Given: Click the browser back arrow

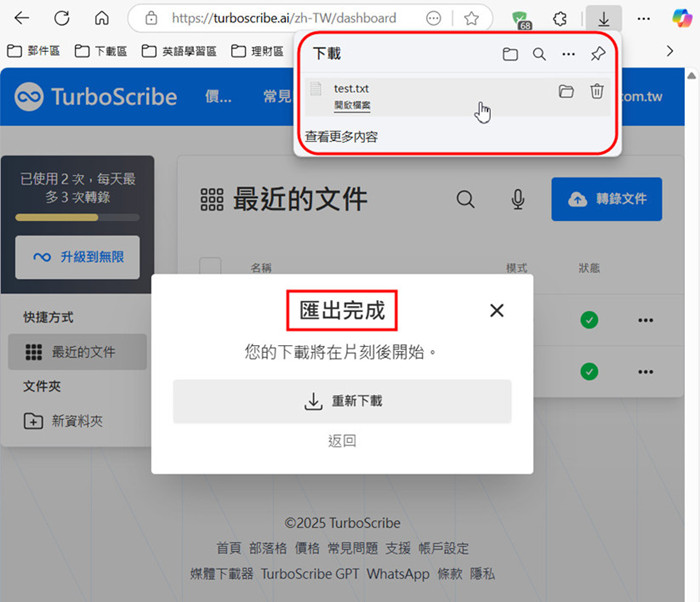Looking at the screenshot, I should point(21,18).
